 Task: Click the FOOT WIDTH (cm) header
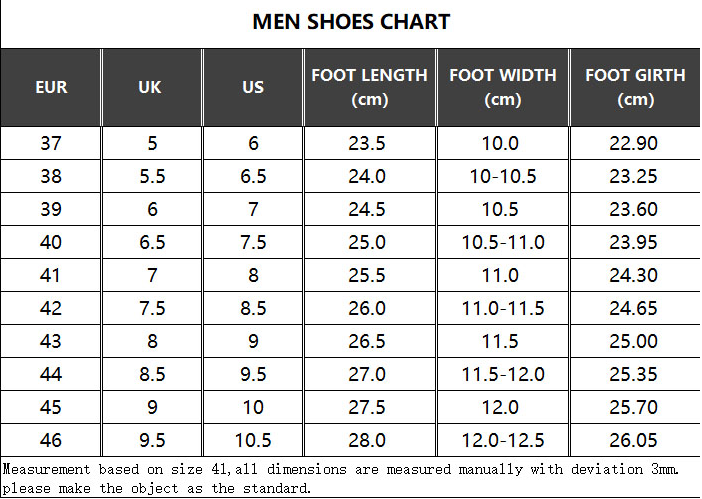coord(502,87)
